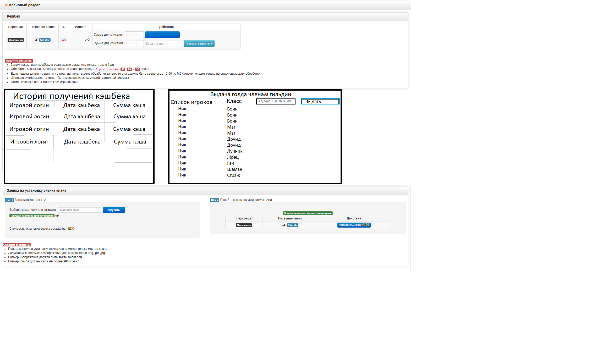Click the clan emblem in masters list table
This screenshot has height=364, width=591.
(284, 225)
